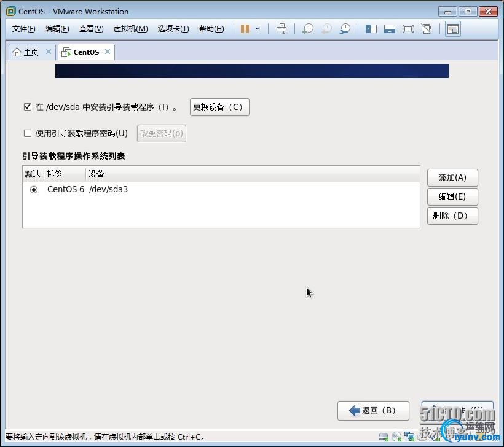Image resolution: width=504 pixels, height=447 pixels.
Task: Minimize the VMware Workstation window
Action: (447, 12)
